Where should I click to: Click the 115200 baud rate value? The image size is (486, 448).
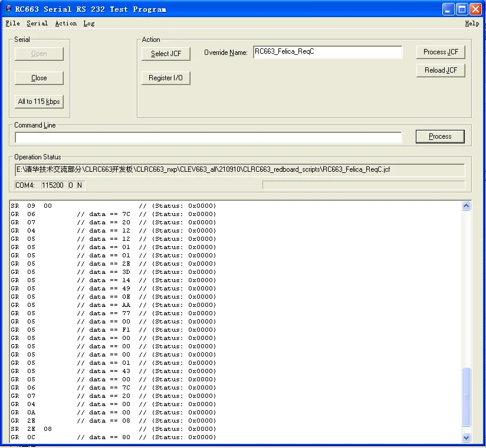coord(54,185)
